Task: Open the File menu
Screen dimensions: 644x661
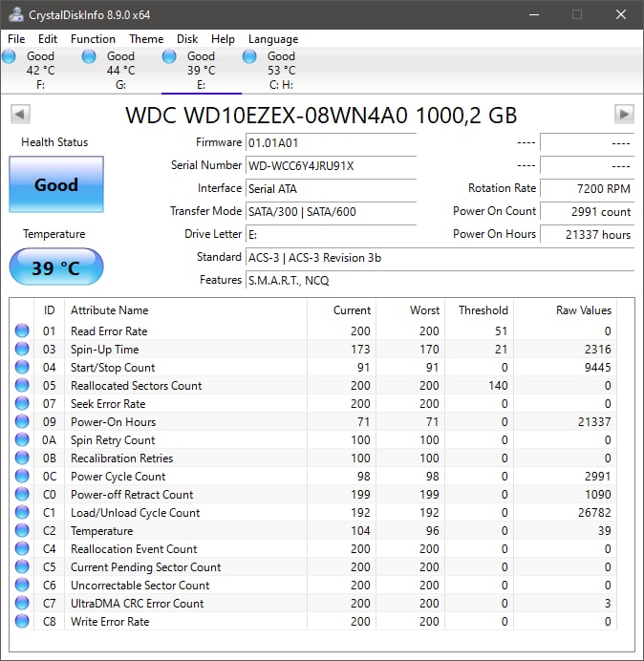Action: pyautogui.click(x=16, y=39)
